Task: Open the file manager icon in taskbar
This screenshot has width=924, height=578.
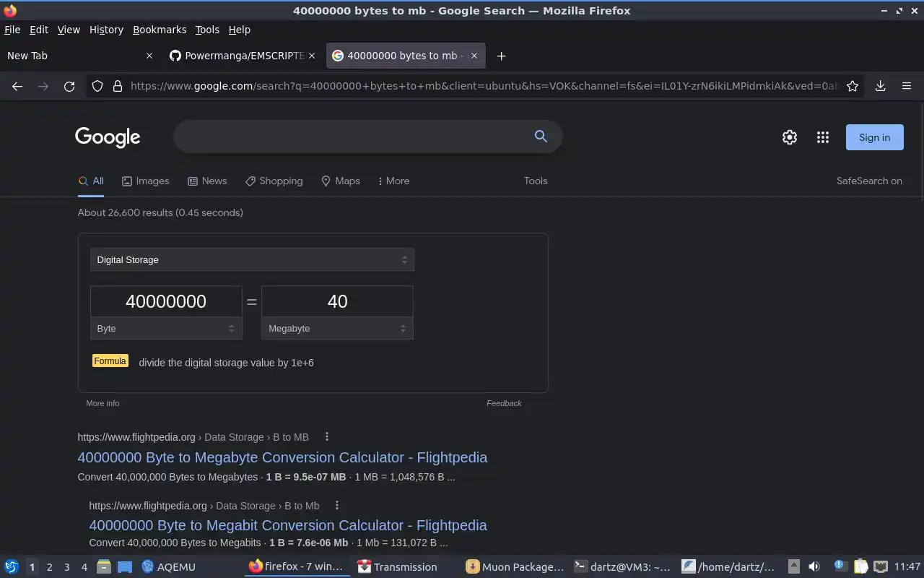Action: (104, 566)
